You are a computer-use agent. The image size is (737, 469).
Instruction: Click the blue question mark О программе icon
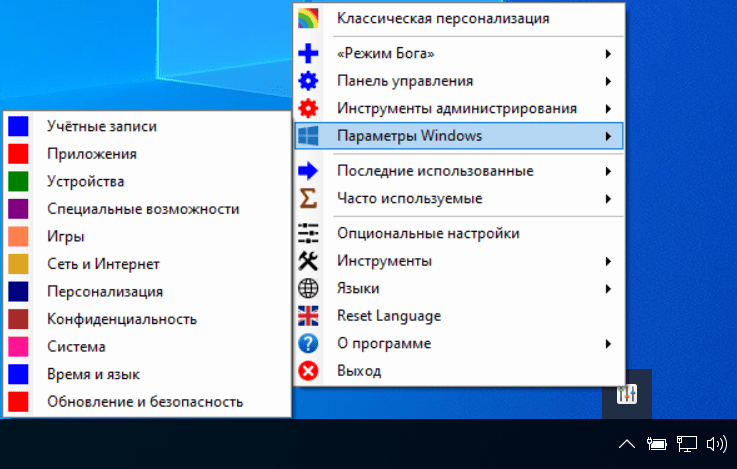click(x=308, y=344)
